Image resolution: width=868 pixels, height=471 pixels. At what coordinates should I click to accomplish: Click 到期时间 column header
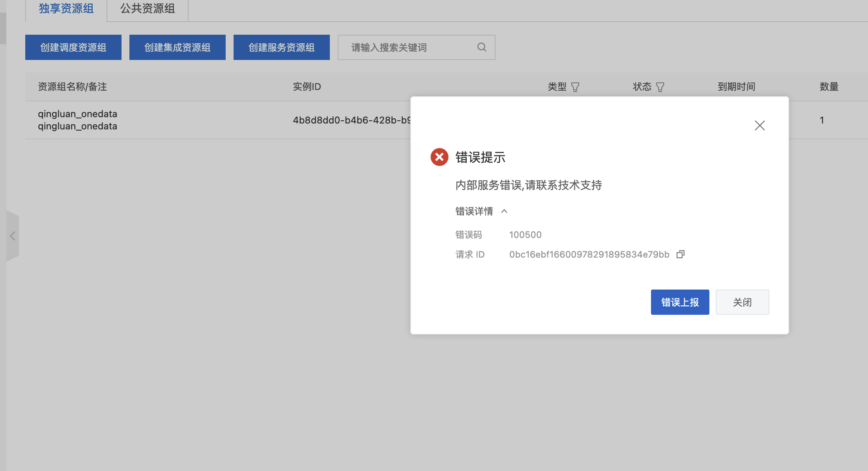(737, 87)
